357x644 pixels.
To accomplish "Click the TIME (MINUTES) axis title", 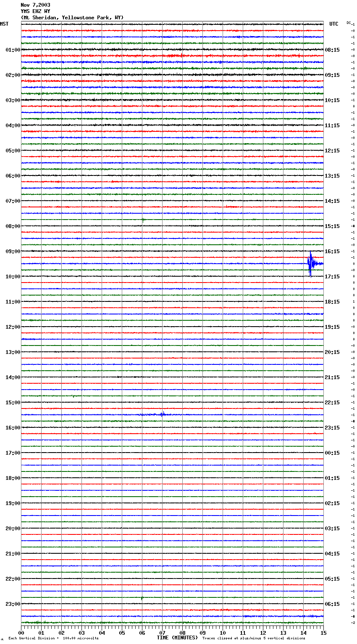I will tap(177, 638).
